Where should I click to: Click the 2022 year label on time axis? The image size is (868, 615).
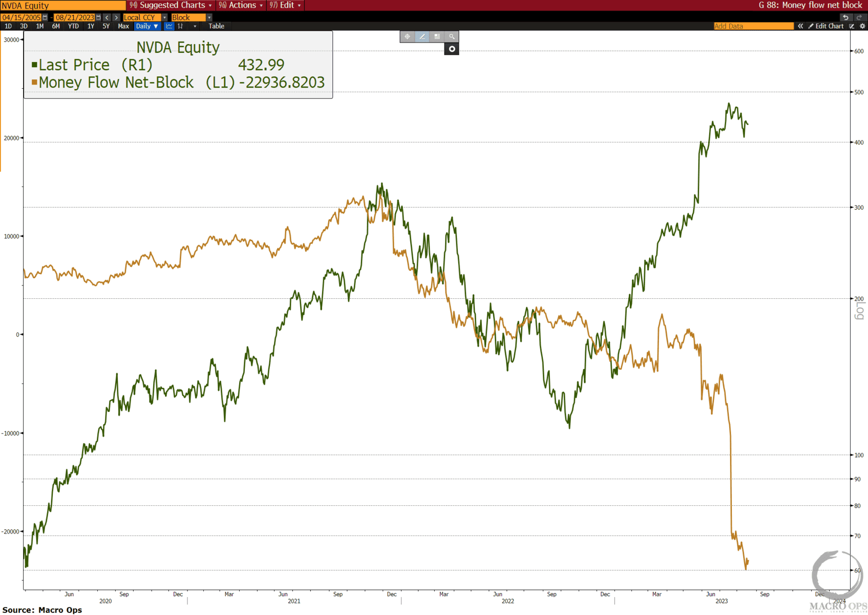pos(508,601)
